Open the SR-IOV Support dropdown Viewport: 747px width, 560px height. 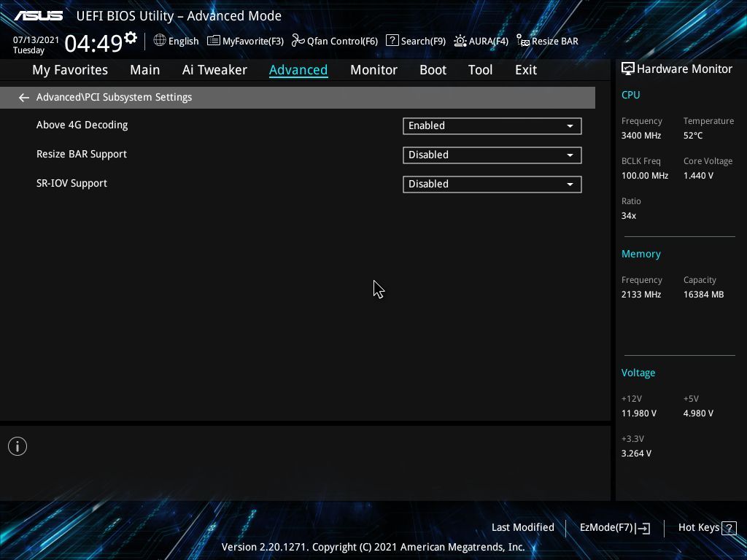coord(492,184)
